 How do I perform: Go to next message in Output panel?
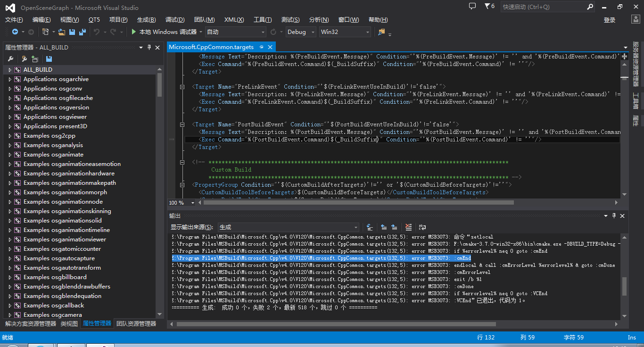click(x=394, y=227)
